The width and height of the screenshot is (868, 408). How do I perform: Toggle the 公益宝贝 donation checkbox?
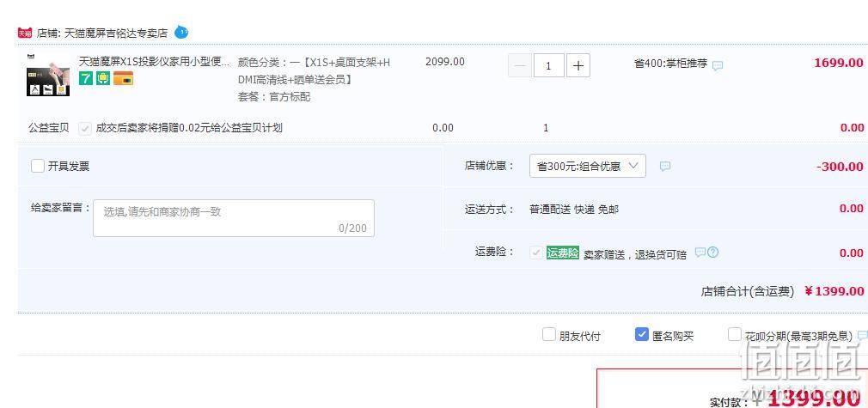(85, 129)
